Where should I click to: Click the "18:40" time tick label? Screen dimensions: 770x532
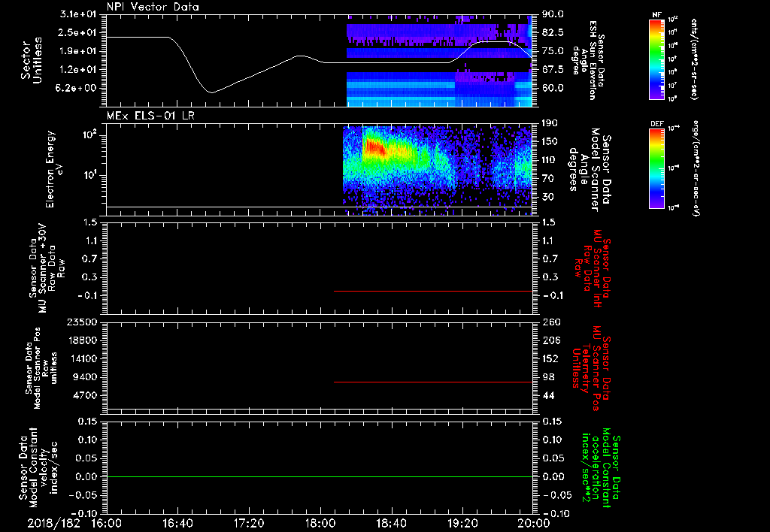point(391,523)
